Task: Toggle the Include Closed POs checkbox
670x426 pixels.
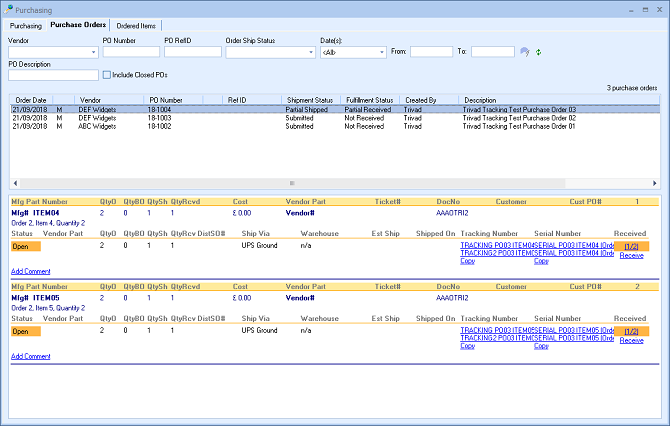Action: tap(107, 74)
